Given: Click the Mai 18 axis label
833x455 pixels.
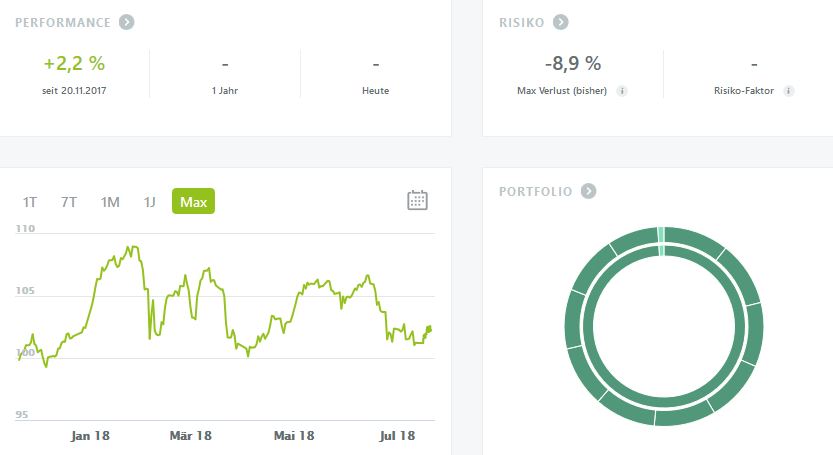Looking at the screenshot, I should coord(294,436).
